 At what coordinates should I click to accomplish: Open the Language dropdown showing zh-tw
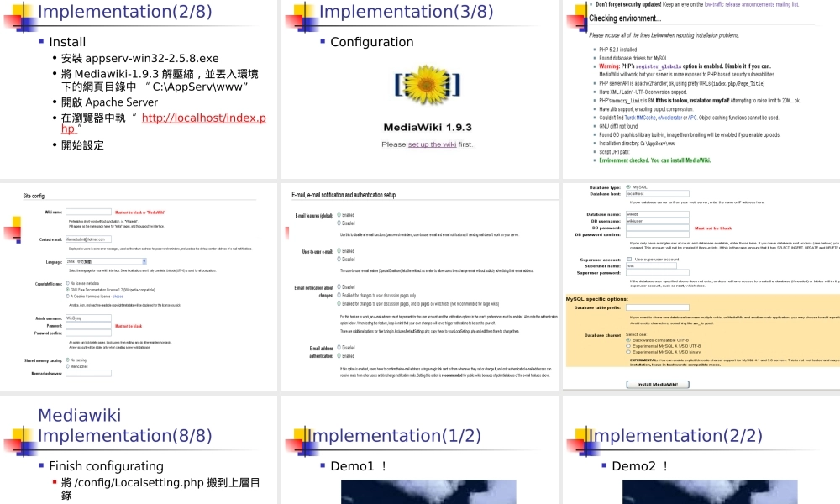(x=107, y=261)
